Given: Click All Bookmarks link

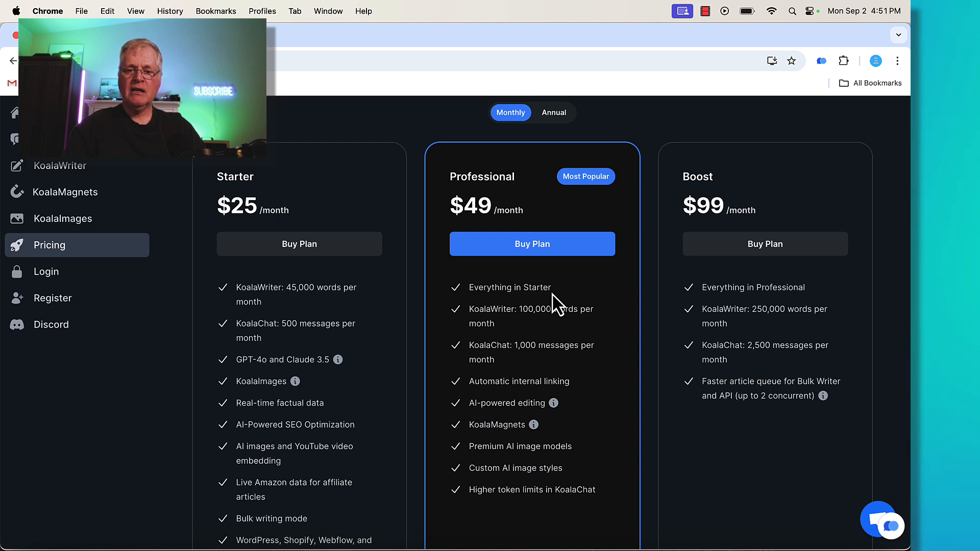Looking at the screenshot, I should pos(871,83).
